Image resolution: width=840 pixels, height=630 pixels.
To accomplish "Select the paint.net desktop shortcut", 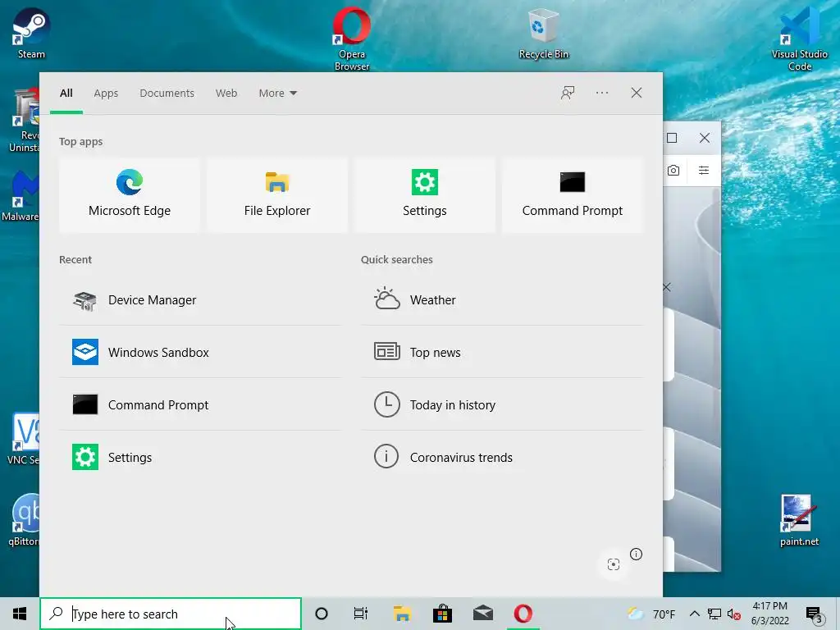I will 799,521.
